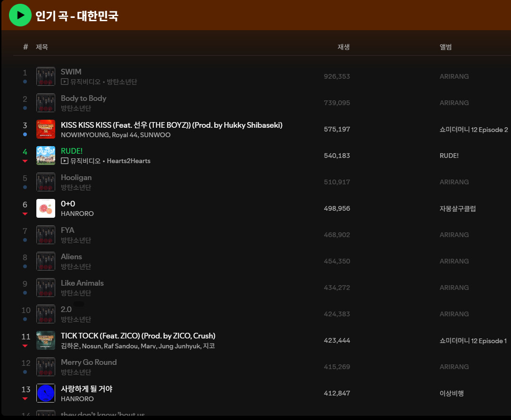511x420 pixels.
Task: Open the RUDE! album cover thumbnail
Action: (x=46, y=155)
